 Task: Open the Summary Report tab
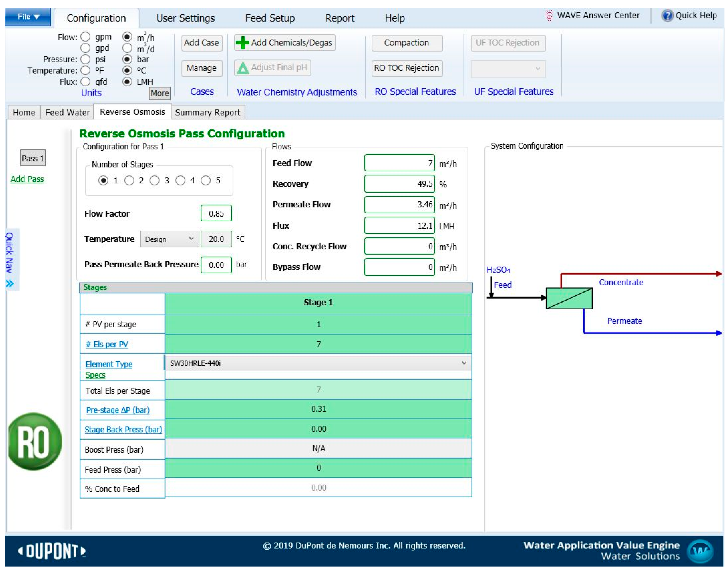click(x=207, y=112)
